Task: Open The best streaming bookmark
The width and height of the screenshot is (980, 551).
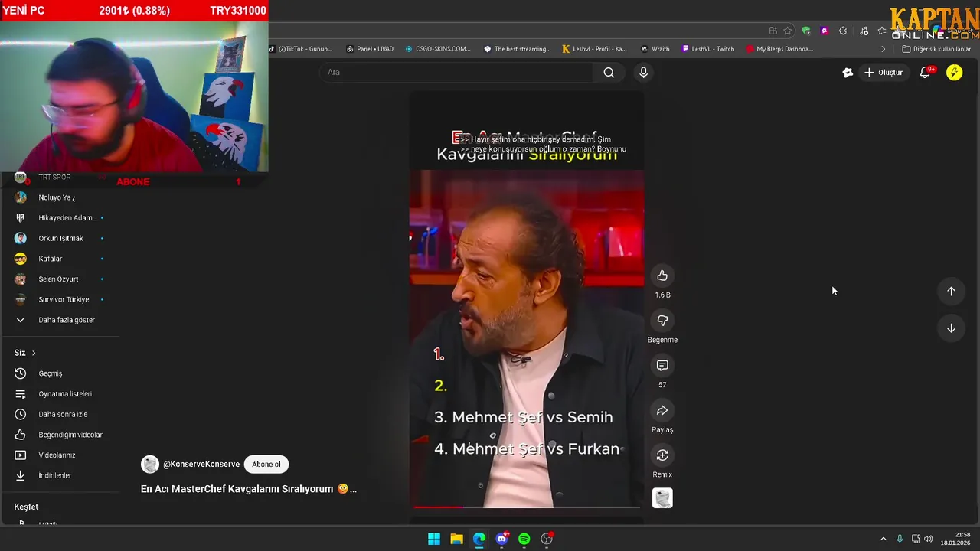Action: [x=518, y=49]
